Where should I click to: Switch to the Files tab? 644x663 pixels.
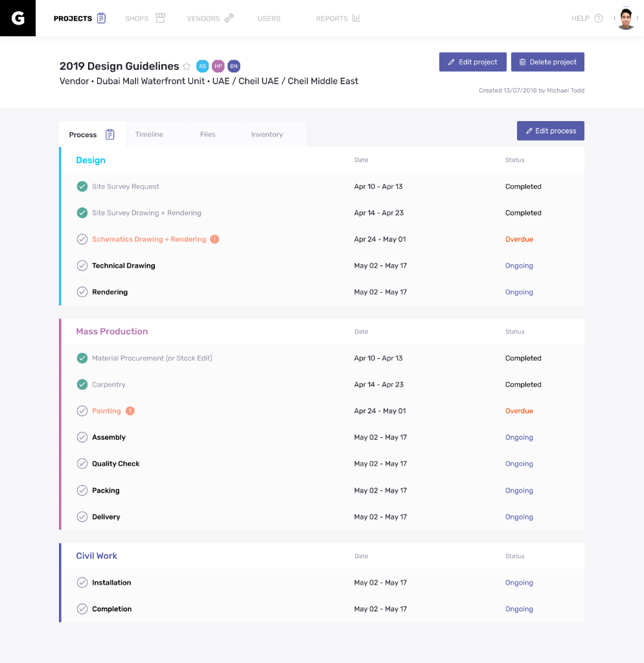point(216,134)
